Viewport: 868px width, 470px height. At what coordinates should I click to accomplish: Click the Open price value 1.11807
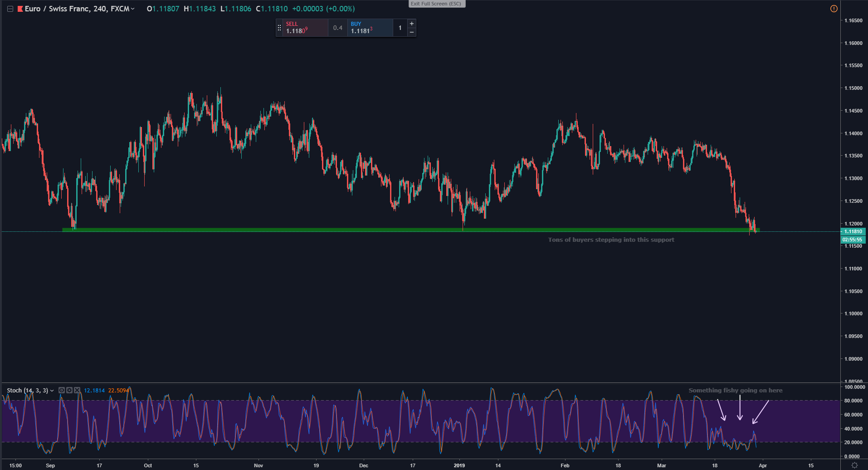point(166,9)
